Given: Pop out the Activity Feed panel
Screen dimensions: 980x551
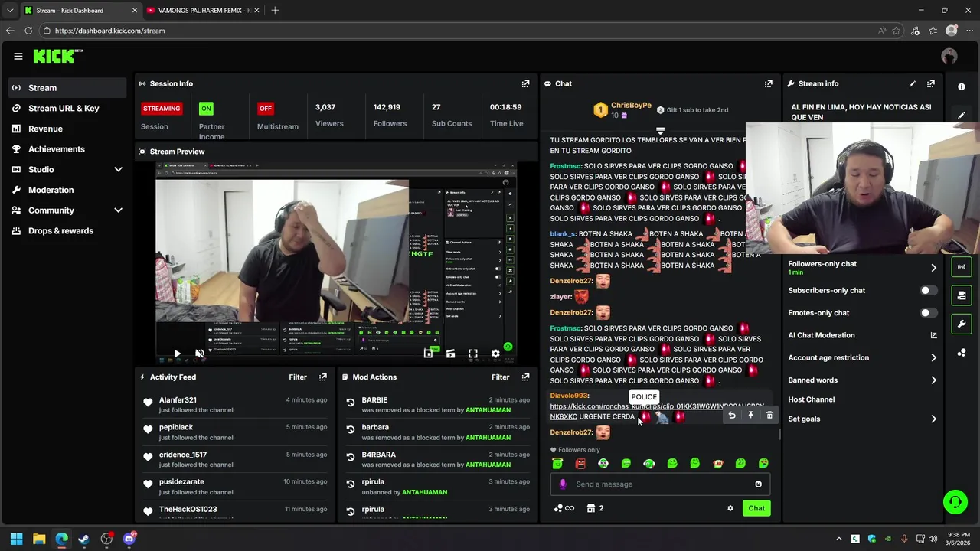Looking at the screenshot, I should [323, 377].
